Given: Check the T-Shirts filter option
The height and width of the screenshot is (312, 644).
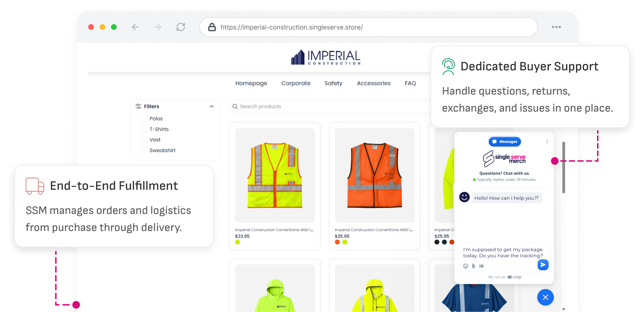Looking at the screenshot, I should pos(145,129).
